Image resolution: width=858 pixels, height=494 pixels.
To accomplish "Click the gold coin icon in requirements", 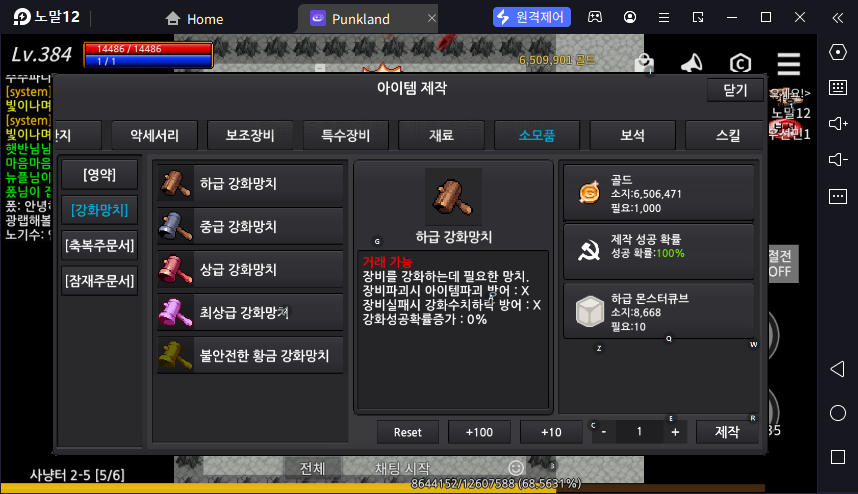I will (x=589, y=193).
